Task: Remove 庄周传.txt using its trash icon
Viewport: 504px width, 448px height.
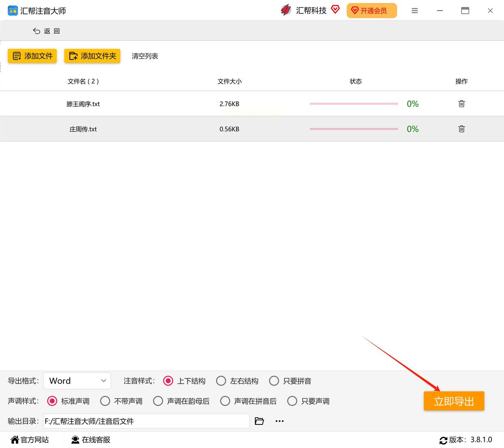Action: point(461,129)
